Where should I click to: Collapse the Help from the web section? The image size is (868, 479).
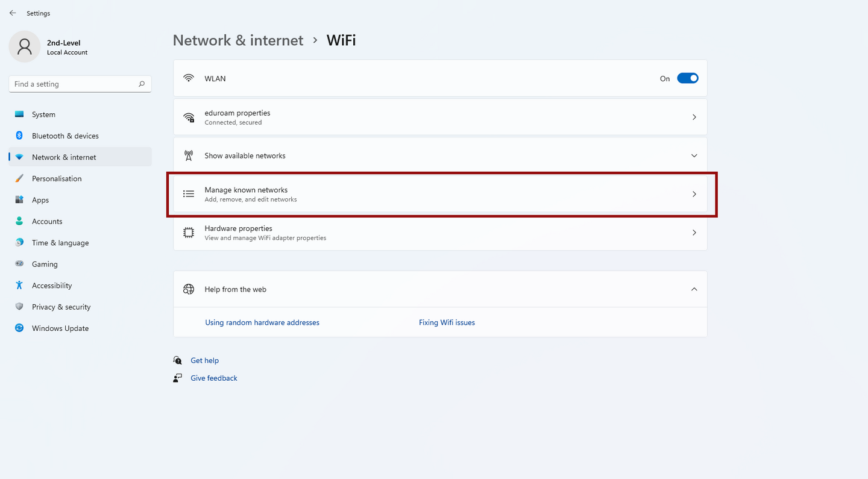pyautogui.click(x=694, y=289)
